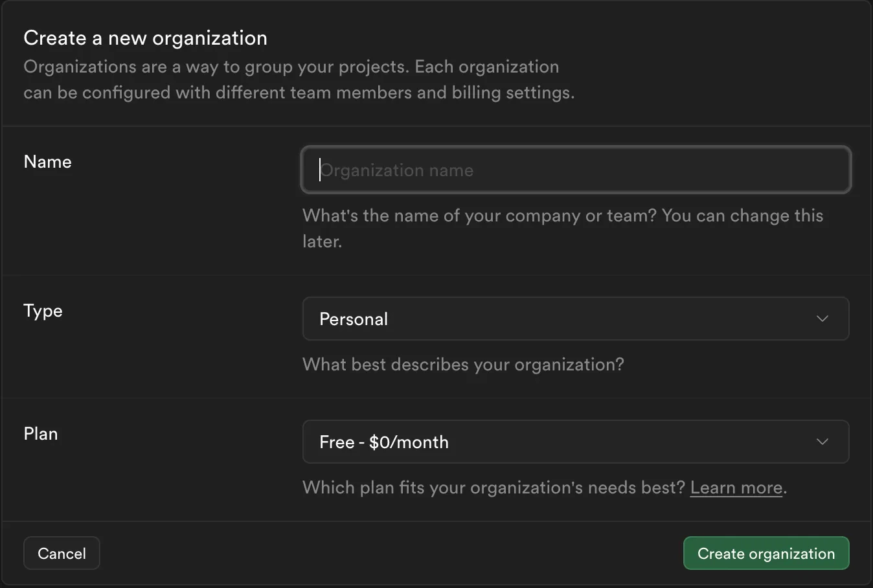The width and height of the screenshot is (873, 588).
Task: Choose a different plan from the Plan combo box
Action: pyautogui.click(x=575, y=442)
